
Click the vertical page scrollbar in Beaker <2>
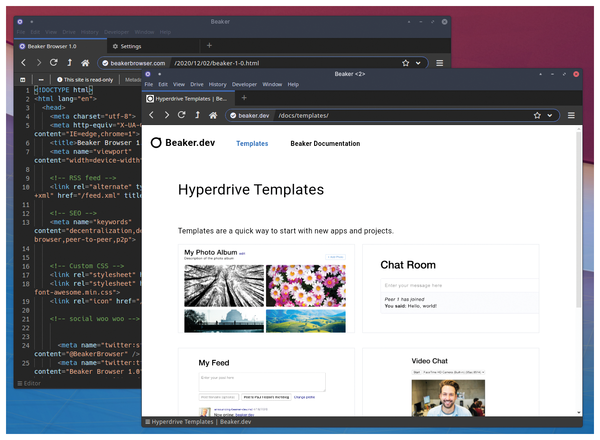point(579,220)
